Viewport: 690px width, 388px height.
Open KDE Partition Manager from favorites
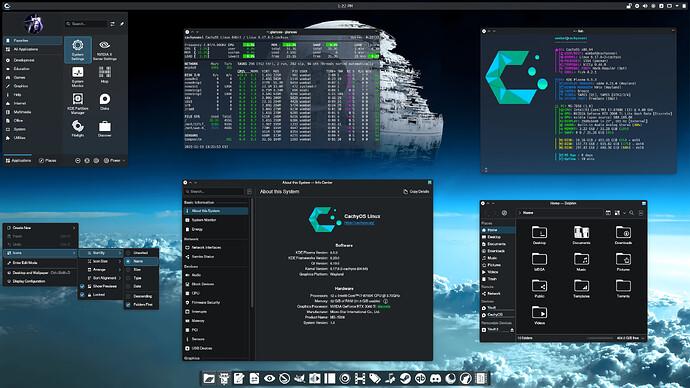click(77, 103)
